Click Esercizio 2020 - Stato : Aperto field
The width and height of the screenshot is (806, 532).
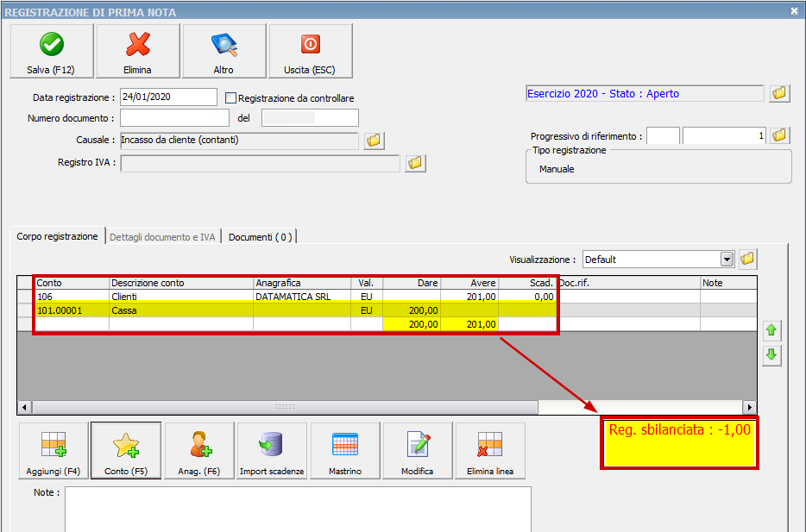[x=645, y=93]
